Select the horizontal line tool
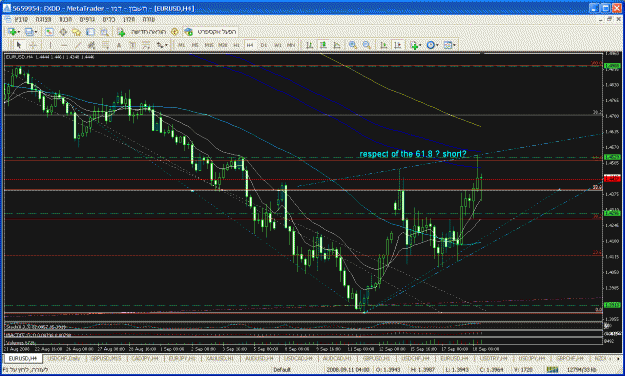 tap(64, 45)
